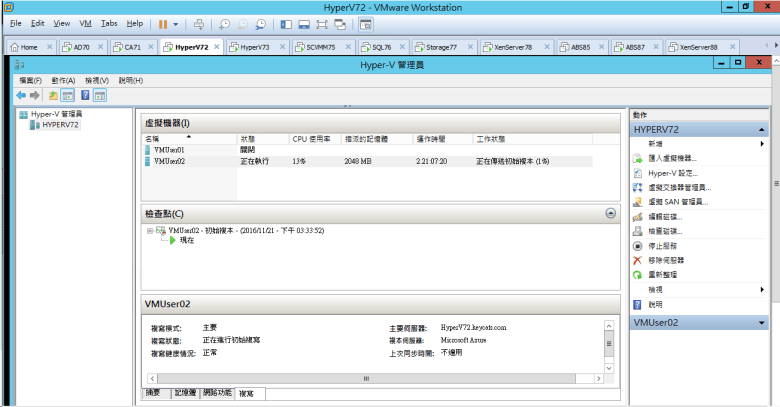This screenshot has height=407, width=780.
Task: Select HYPERV72 node in the left tree
Action: (x=60, y=125)
